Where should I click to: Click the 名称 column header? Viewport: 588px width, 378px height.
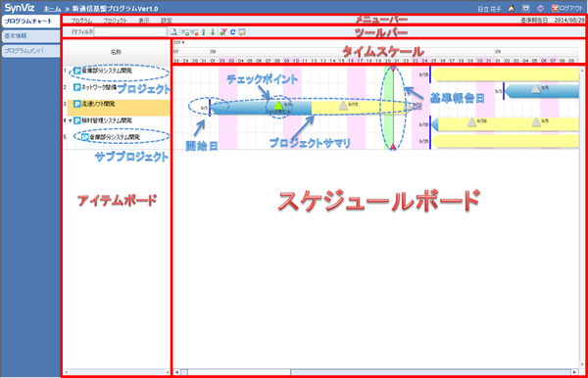pyautogui.click(x=117, y=52)
